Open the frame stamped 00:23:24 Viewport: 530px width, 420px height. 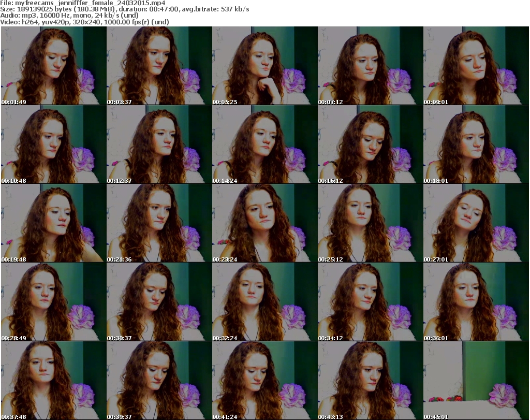coord(264,223)
